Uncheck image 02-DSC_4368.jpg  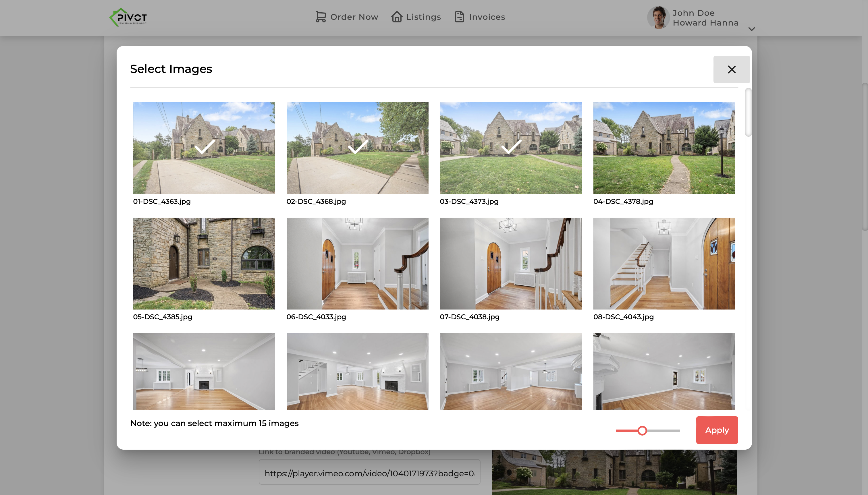[x=357, y=148]
